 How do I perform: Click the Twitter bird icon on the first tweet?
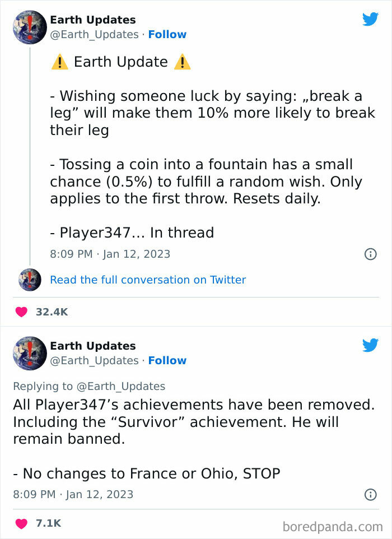pyautogui.click(x=371, y=20)
